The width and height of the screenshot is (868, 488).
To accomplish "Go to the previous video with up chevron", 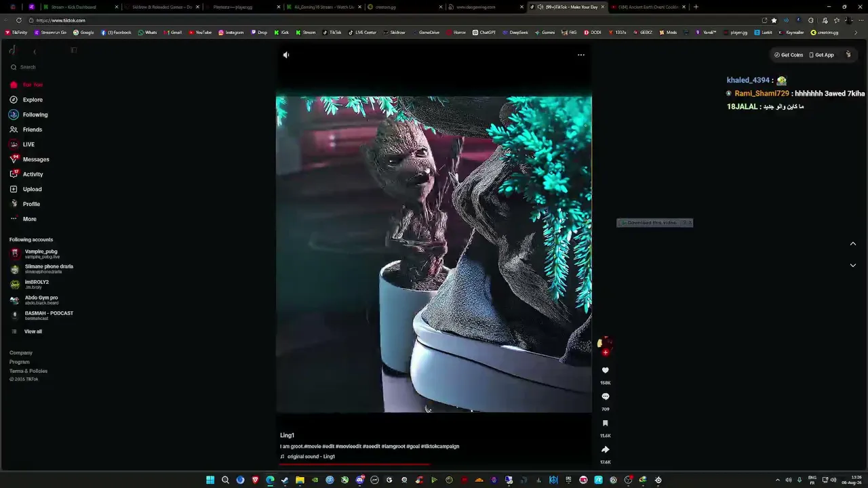I will 853,244.
